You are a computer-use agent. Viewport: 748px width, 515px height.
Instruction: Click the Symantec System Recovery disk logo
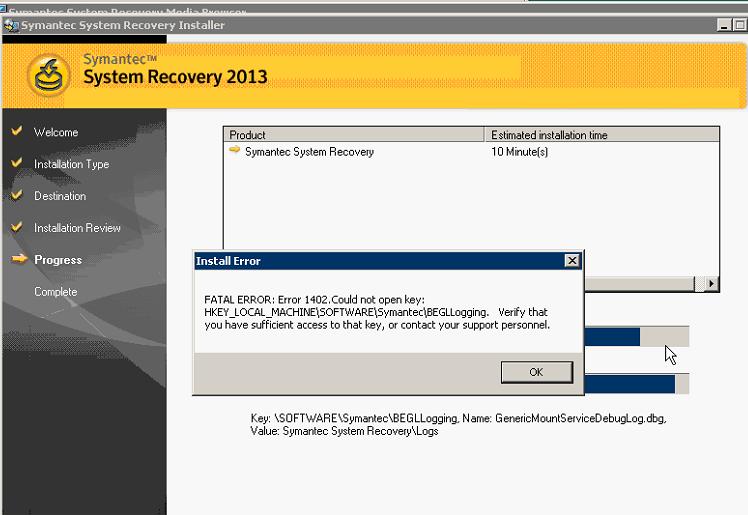(49, 75)
